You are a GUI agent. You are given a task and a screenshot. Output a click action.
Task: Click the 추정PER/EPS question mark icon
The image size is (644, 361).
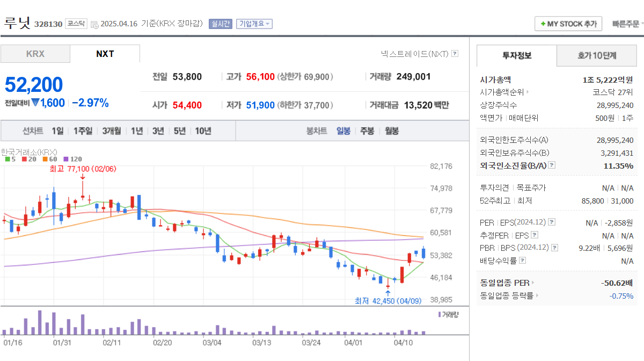click(x=535, y=235)
